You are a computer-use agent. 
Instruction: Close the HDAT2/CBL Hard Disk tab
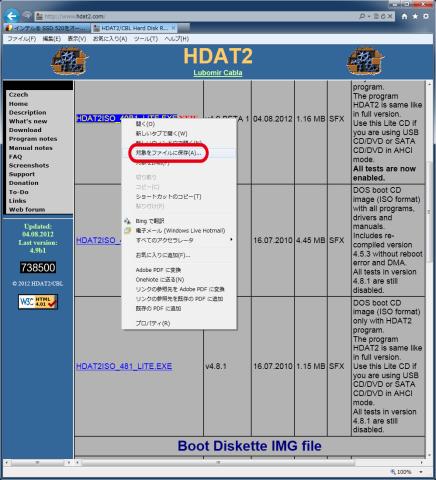coord(173,28)
